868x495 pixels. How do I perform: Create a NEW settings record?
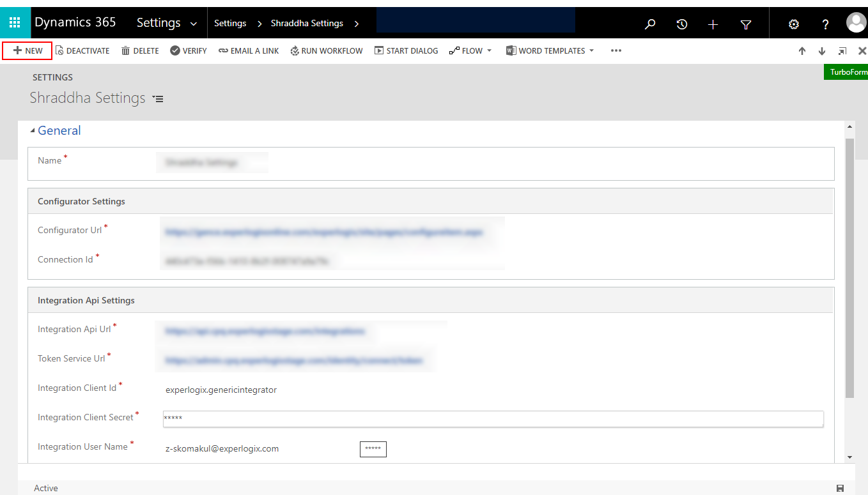pos(27,50)
